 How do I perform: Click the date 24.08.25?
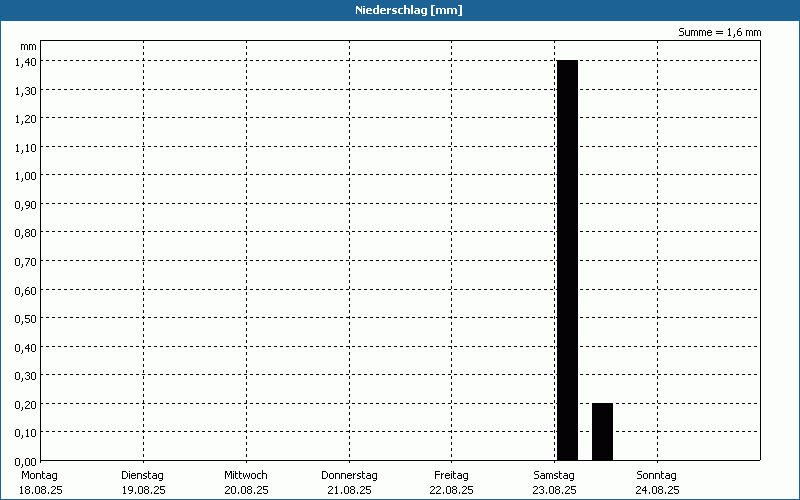click(x=657, y=491)
